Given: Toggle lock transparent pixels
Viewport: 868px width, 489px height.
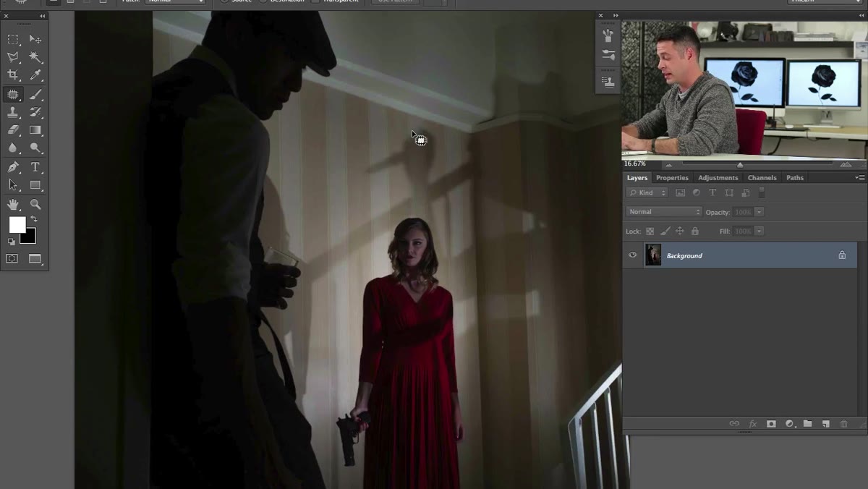Looking at the screenshot, I should tap(650, 231).
